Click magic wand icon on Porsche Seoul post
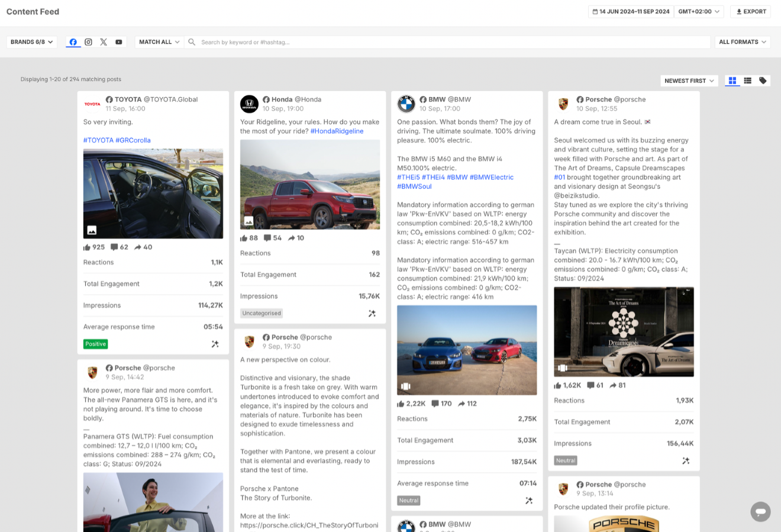Viewport: 781px width, 532px height. coord(686,460)
